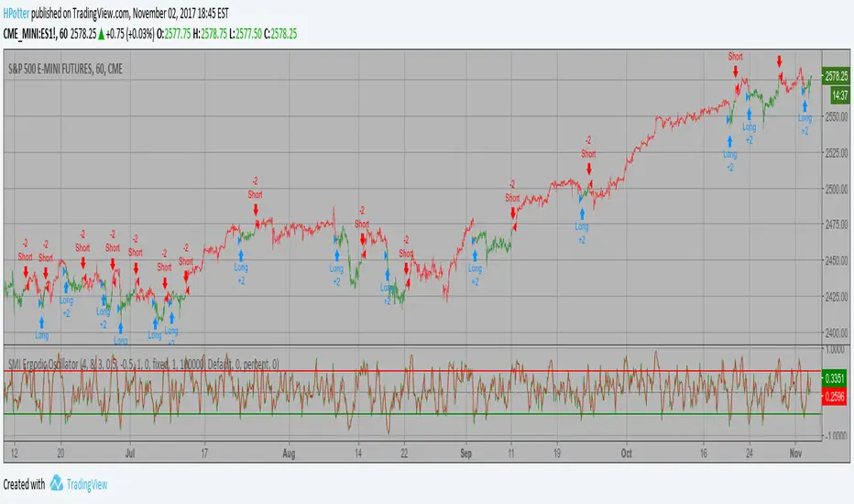This screenshot has height=504, width=854.
Task: Select the CME_MINI:ES1!, 60 symbol header
Action: [x=36, y=34]
